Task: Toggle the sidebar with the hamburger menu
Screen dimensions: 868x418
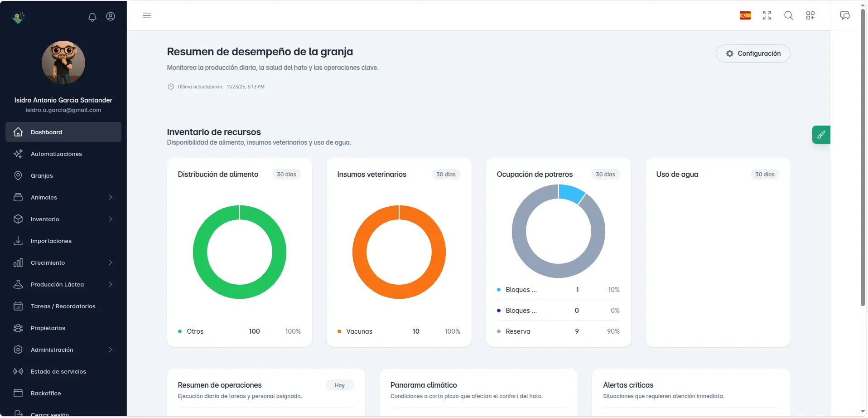Action: 147,15
